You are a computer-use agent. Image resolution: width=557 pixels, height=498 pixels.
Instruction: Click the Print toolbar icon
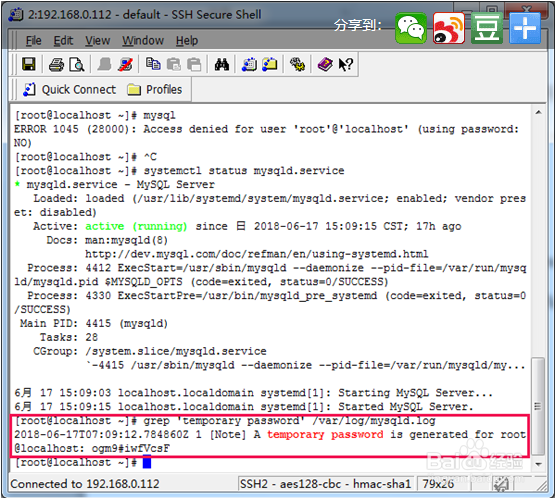click(x=56, y=65)
